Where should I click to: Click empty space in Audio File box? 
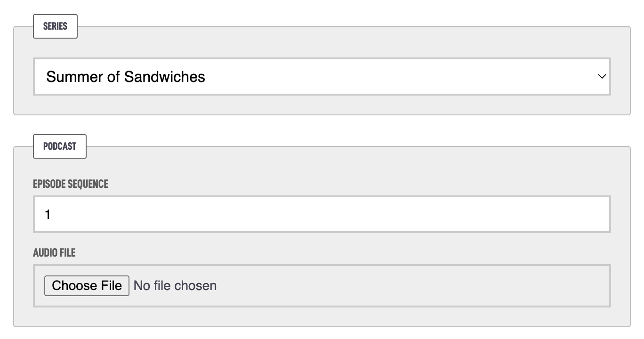pos(414,285)
